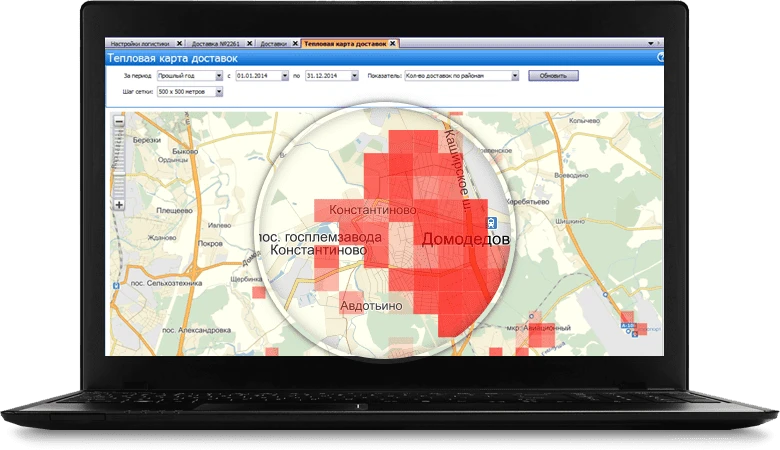This screenshot has width=780, height=450.
Task: Open the За период dropdown
Action: (219, 75)
